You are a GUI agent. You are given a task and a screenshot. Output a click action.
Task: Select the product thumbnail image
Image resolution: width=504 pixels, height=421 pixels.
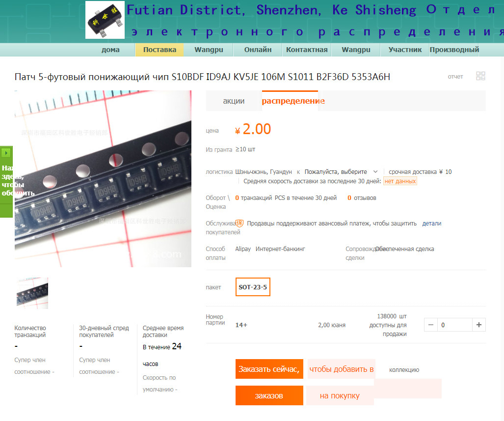[x=32, y=293]
